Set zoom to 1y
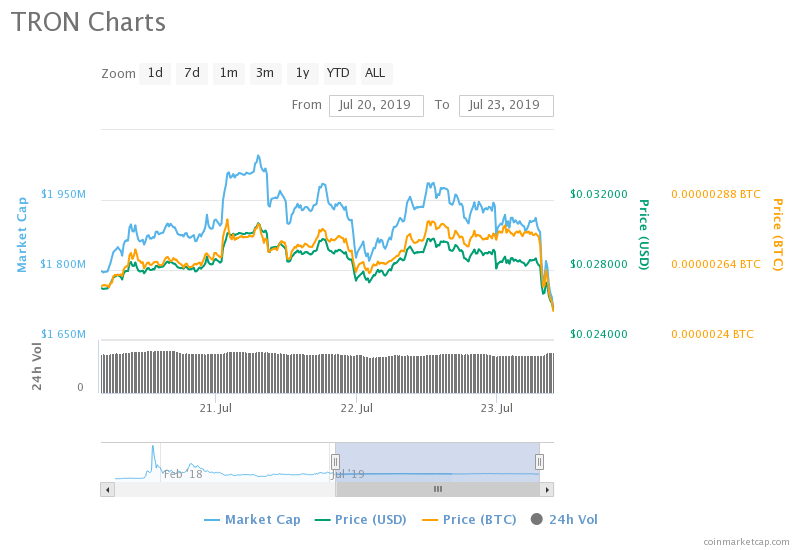 [303, 73]
